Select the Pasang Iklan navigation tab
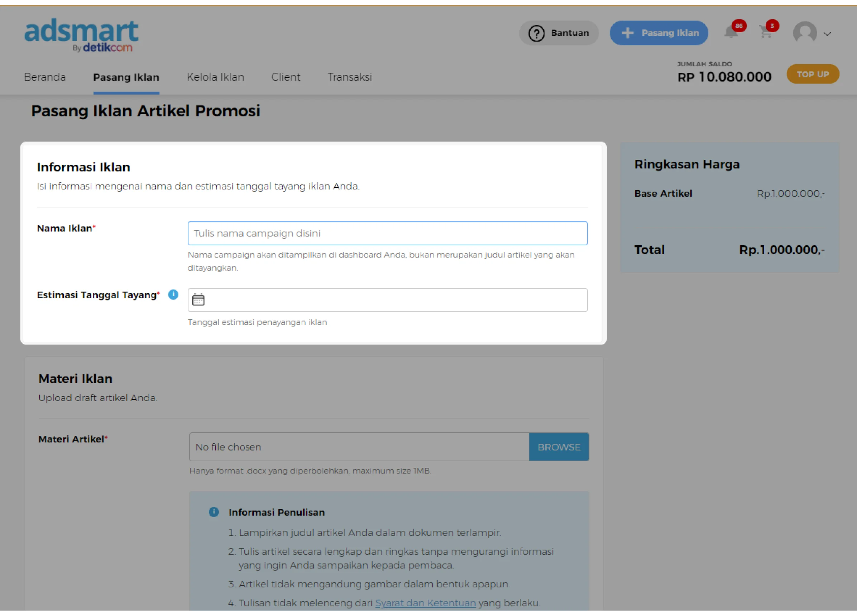This screenshot has width=857, height=616. 126,77
